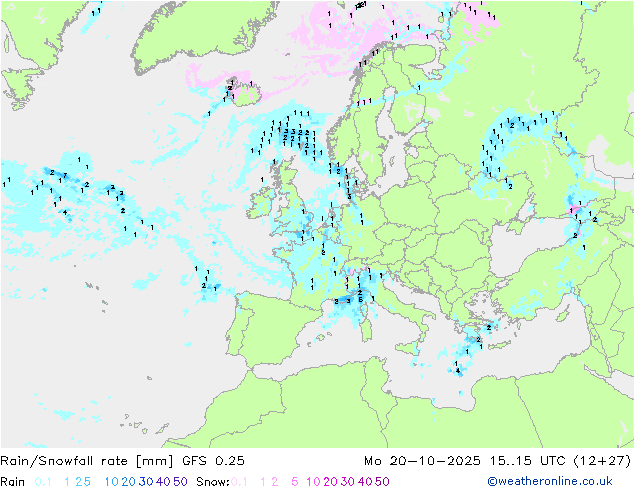Click the Rain legend value 10

[111, 482]
